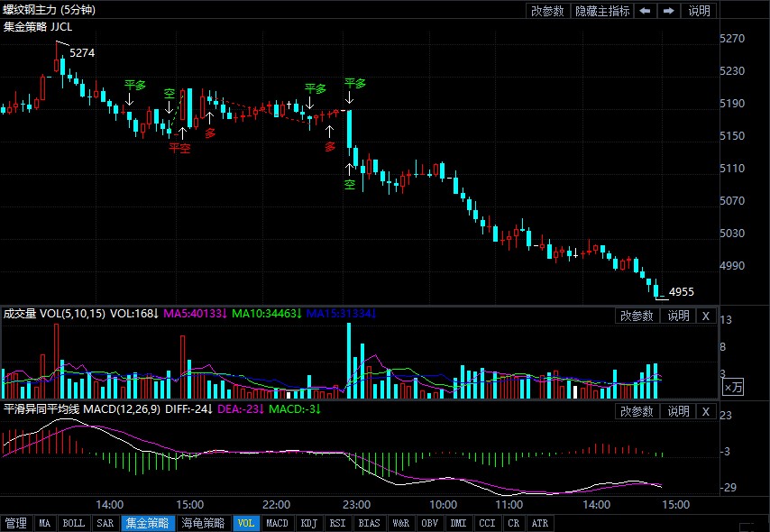Toggle 隐藏主指标 to hide main indicator

point(602,11)
